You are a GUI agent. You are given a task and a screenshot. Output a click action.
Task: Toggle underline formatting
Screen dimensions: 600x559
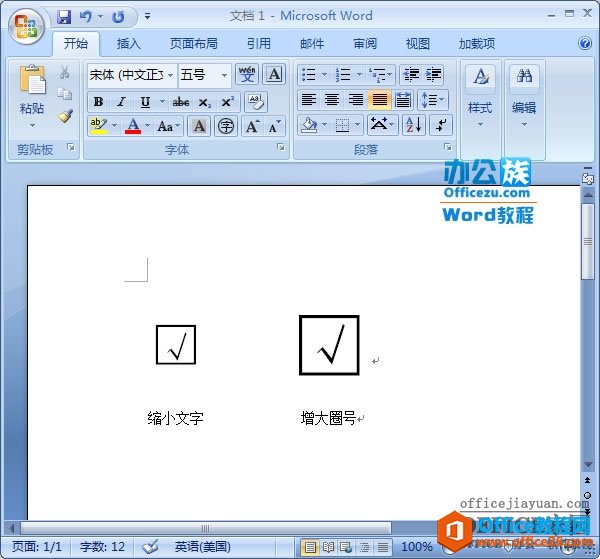coord(145,102)
